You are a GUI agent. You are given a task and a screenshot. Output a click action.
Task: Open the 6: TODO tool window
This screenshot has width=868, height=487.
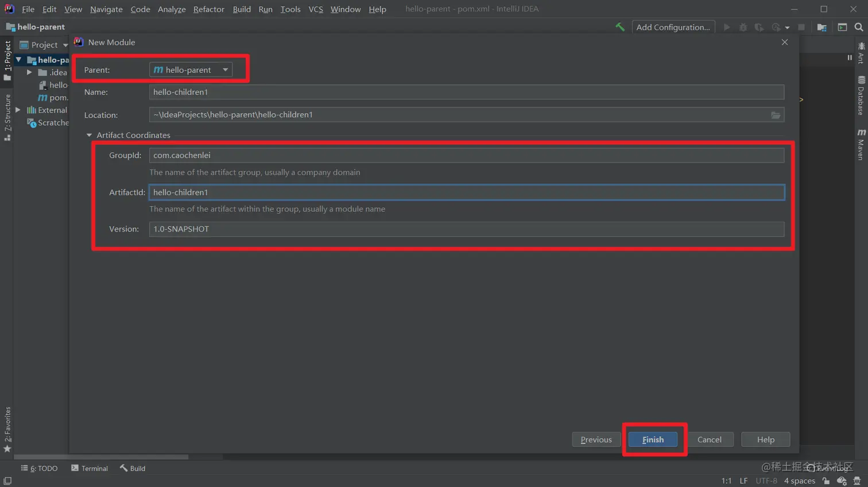coord(39,468)
